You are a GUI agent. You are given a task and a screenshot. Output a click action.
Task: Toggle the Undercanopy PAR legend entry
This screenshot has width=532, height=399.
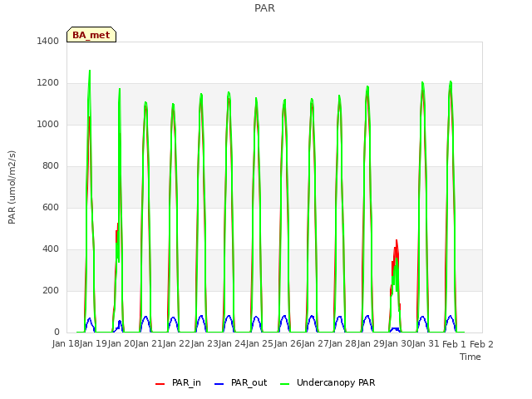328,382
